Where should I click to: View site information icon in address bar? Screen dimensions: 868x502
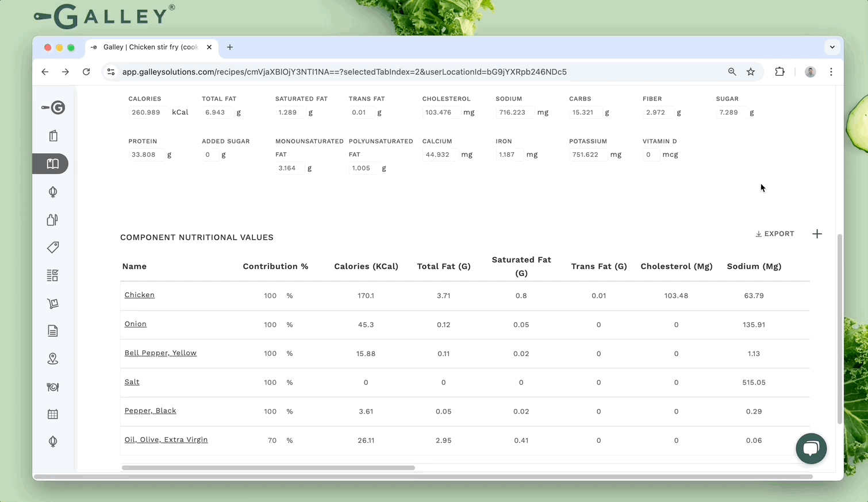click(111, 72)
